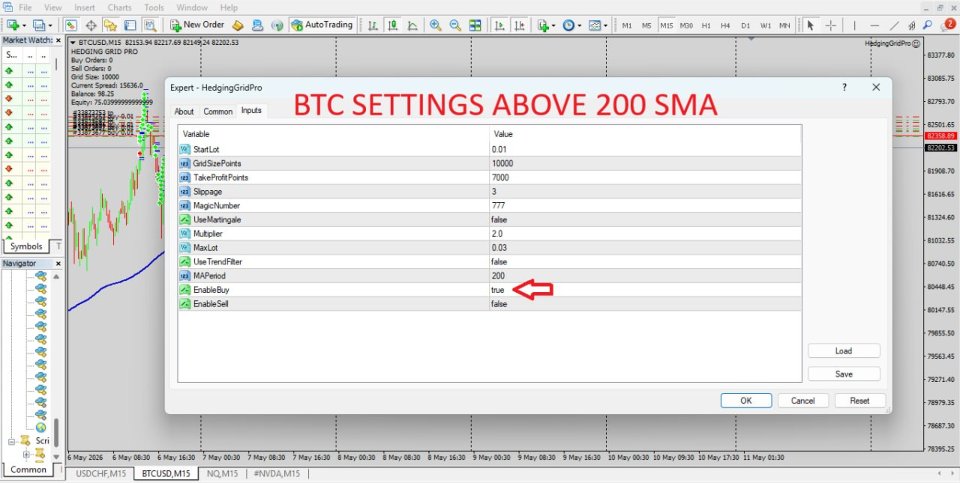This screenshot has width=960, height=483.
Task: Toggle the AutoTrading button
Action: [x=322, y=25]
